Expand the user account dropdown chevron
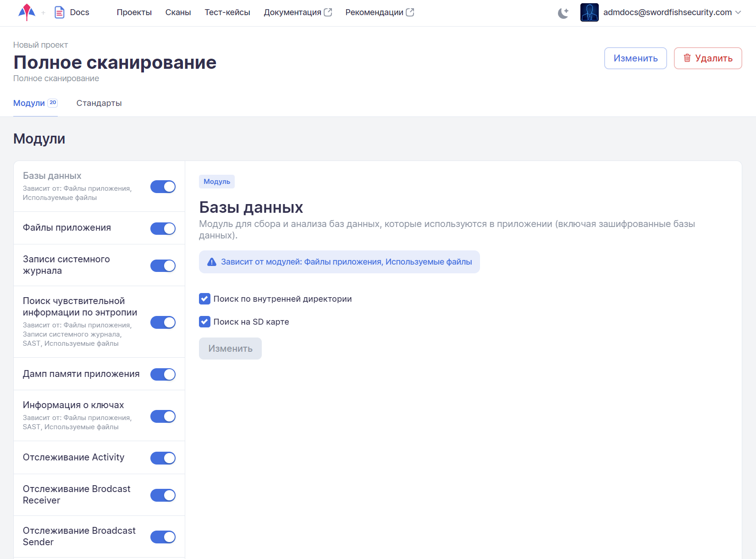This screenshot has height=559, width=756. point(738,12)
